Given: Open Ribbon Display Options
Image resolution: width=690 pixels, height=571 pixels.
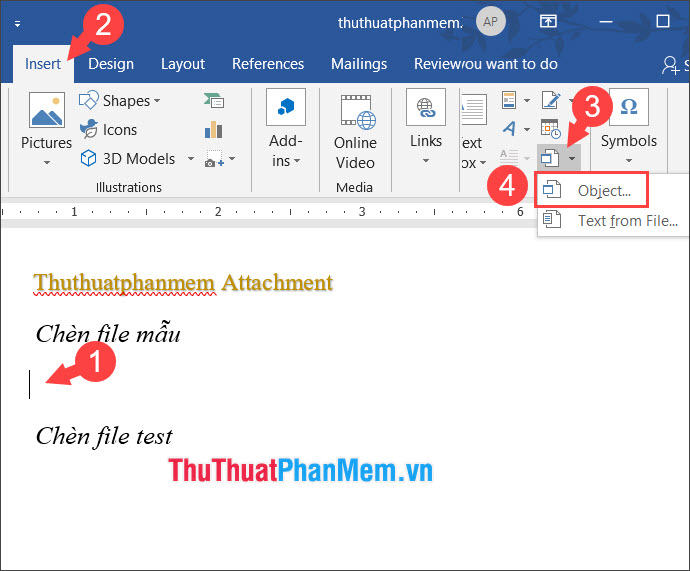Looking at the screenshot, I should pos(548,21).
